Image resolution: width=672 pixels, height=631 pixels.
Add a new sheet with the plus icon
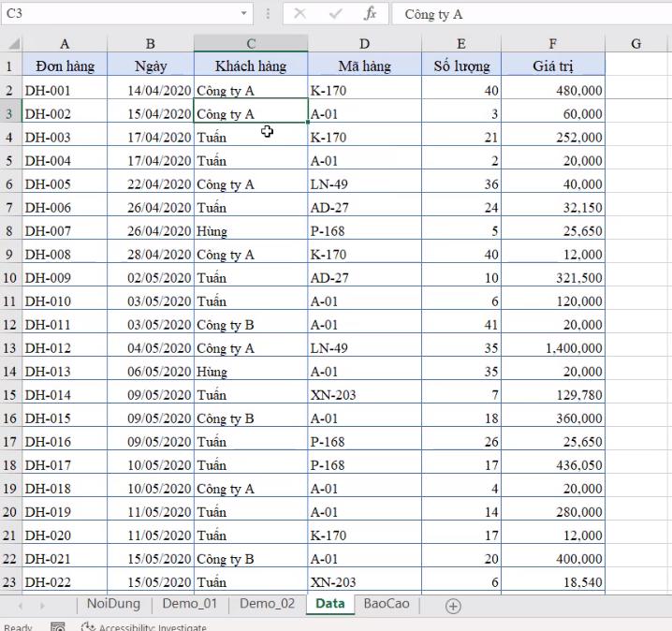453,606
